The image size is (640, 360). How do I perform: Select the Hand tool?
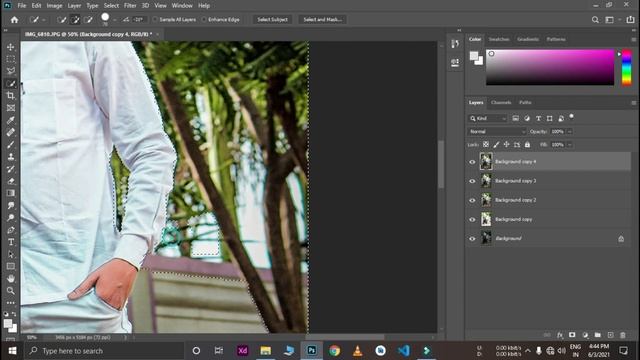pos(11,278)
